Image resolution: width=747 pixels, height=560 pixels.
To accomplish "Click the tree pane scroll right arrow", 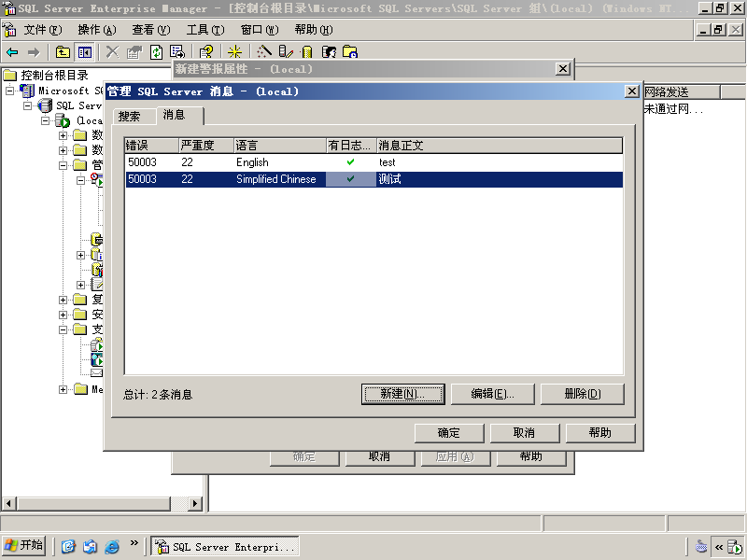I will coord(194,503).
